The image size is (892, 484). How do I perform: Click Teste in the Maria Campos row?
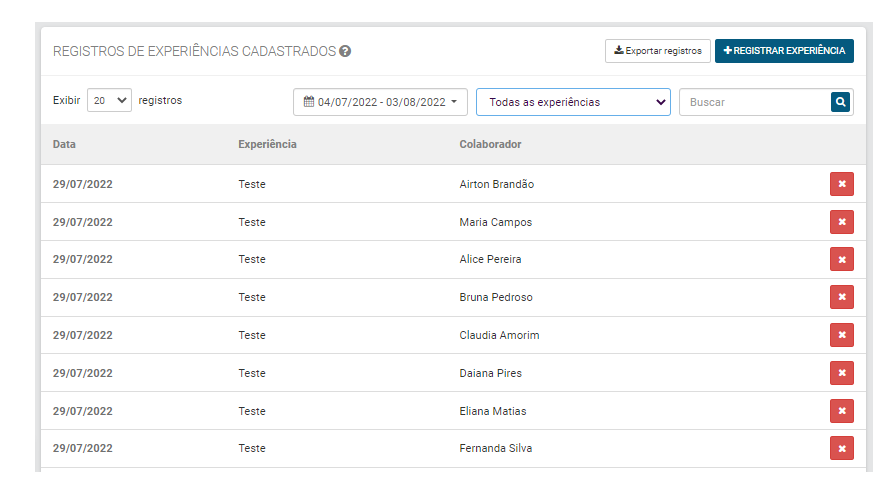(x=252, y=222)
